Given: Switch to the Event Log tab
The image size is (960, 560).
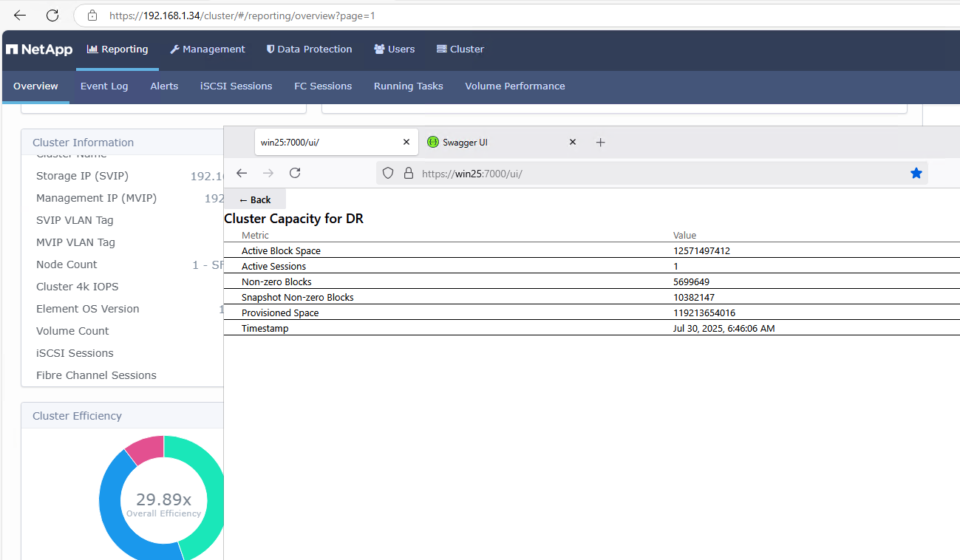Looking at the screenshot, I should click(x=104, y=86).
